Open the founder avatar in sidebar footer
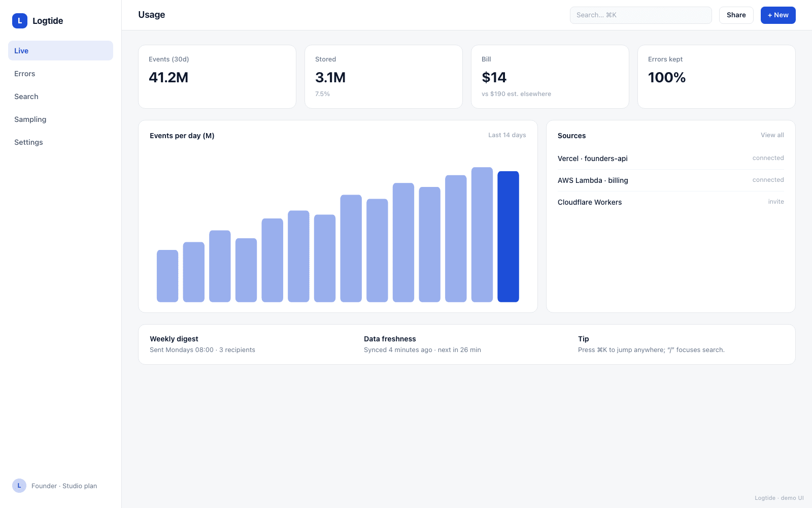Viewport: 812px width, 508px height. pyautogui.click(x=19, y=486)
